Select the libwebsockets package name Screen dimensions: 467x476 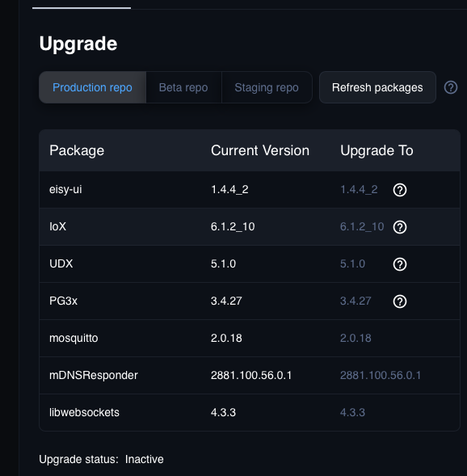pyautogui.click(x=84, y=412)
